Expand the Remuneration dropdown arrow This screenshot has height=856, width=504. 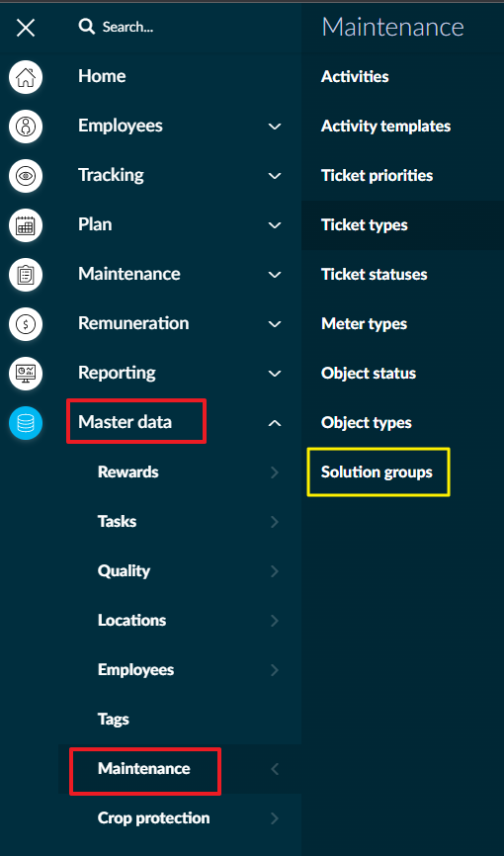(x=275, y=324)
